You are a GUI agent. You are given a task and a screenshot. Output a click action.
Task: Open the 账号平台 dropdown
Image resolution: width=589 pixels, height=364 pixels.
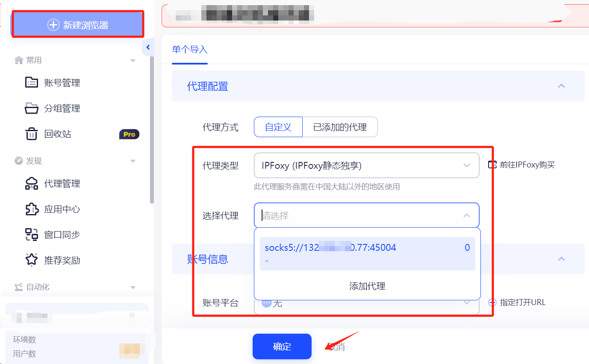(366, 303)
